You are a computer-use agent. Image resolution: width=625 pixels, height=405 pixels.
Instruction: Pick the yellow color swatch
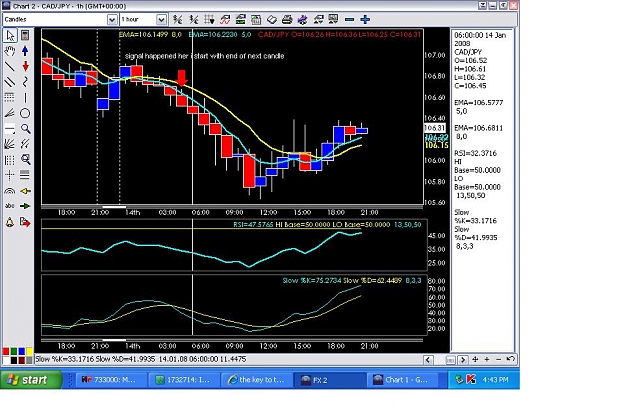29,352
